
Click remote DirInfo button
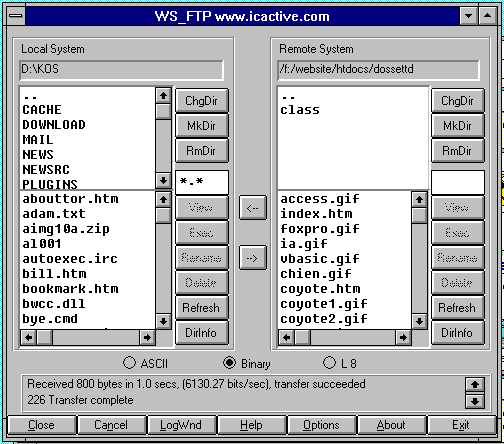click(458, 333)
